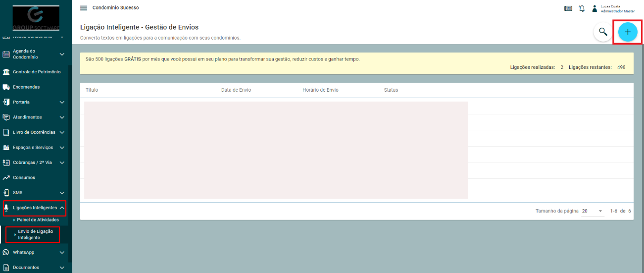This screenshot has height=273, width=644.
Task: Click the Ligações restantes 498 value
Action: coord(621,67)
